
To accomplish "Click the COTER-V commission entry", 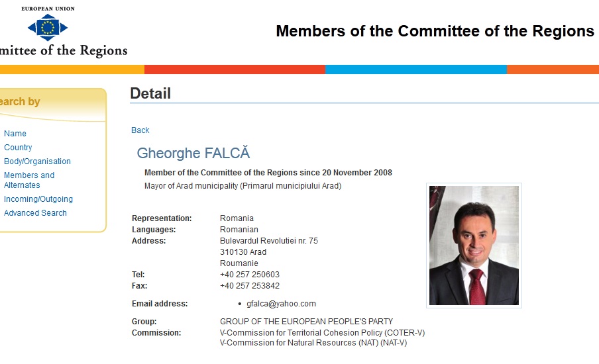I will coord(323,333).
